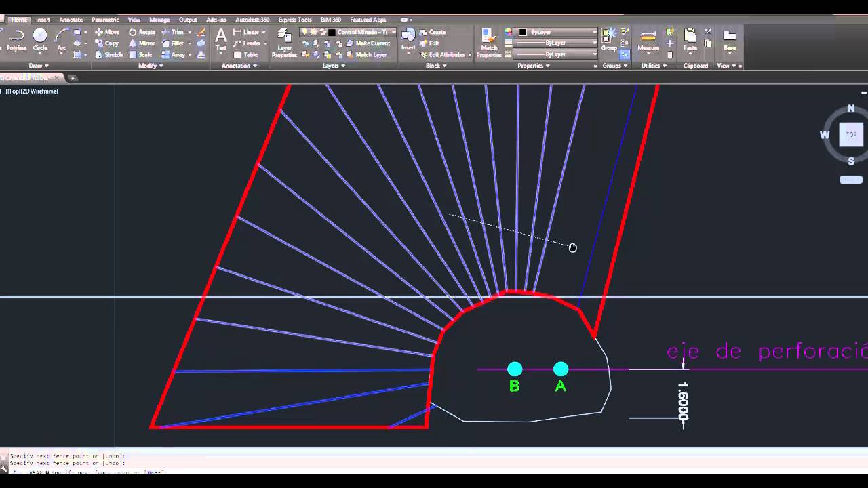Click Match Properties tool
The width and height of the screenshot is (868, 488).
(489, 43)
